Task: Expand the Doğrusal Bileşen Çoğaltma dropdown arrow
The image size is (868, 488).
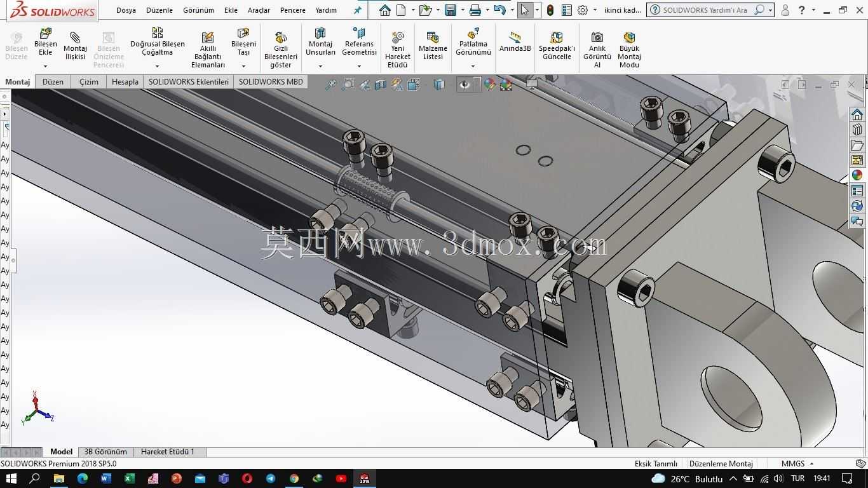Action: coord(157,66)
